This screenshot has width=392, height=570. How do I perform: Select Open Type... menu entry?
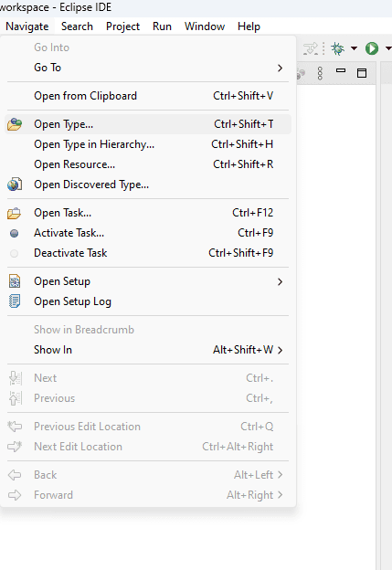tap(148, 124)
